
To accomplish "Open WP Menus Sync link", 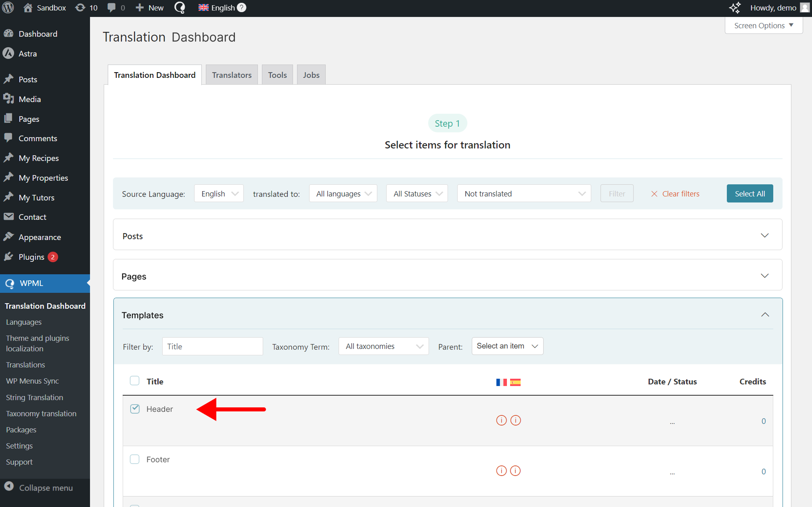I will pos(32,381).
